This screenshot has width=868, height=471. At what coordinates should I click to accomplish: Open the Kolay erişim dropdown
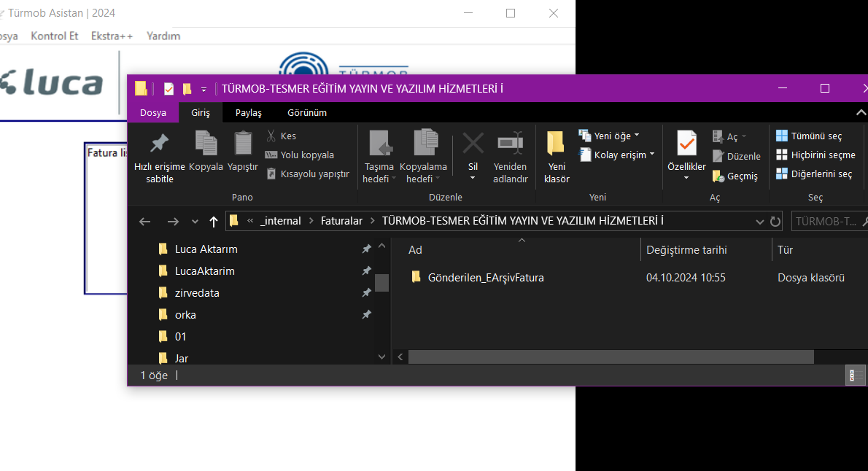point(616,155)
